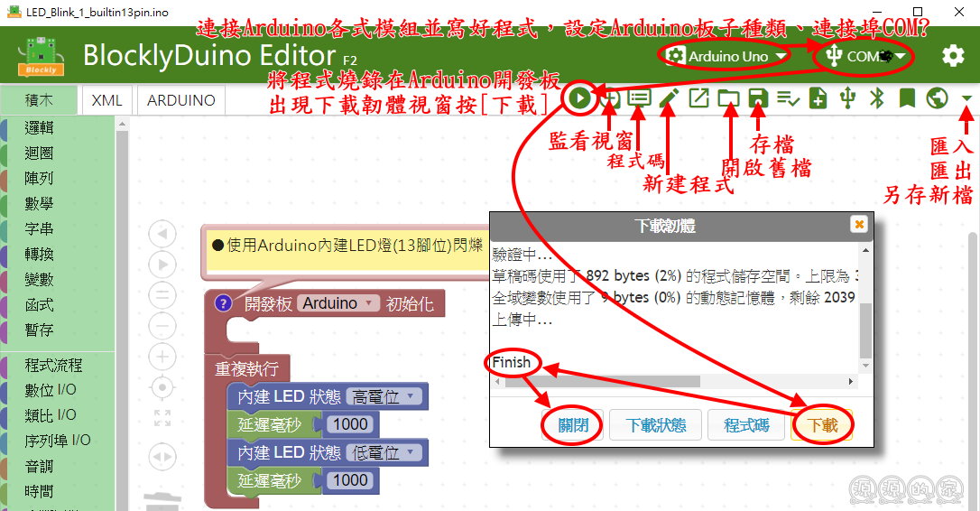Screen dimensions: 980x511
Task: Click the Finish text in upload log
Action: click(x=512, y=362)
